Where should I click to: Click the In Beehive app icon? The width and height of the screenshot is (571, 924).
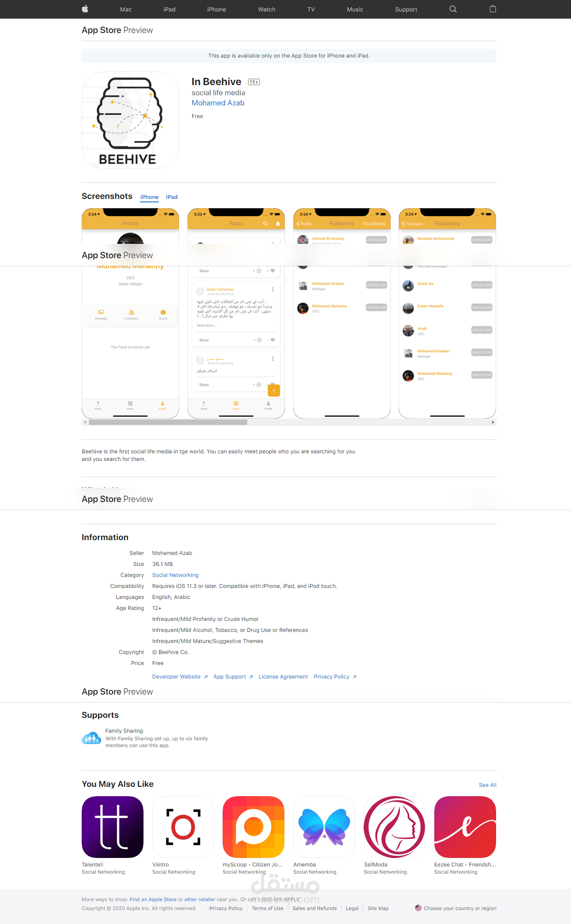[130, 120]
